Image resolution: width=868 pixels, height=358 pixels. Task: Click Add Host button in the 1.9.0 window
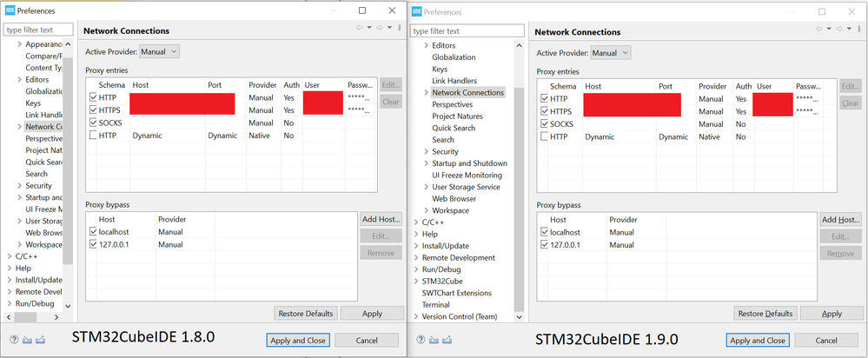pos(840,220)
